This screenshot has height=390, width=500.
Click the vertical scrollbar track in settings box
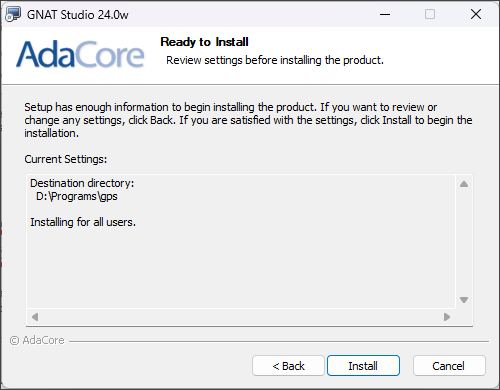[464, 242]
